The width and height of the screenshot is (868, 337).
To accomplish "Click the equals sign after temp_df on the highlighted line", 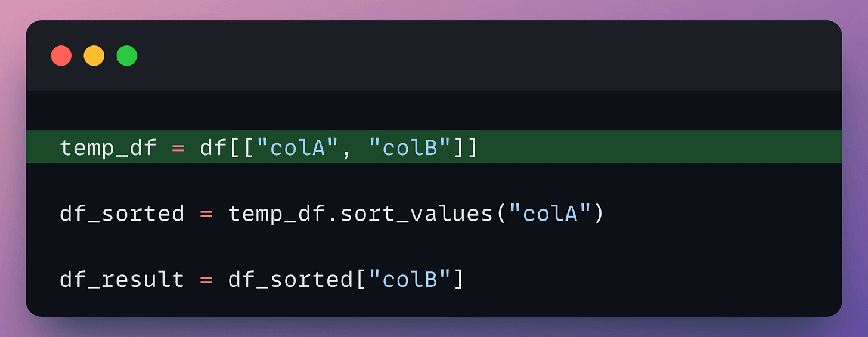I will tap(178, 148).
